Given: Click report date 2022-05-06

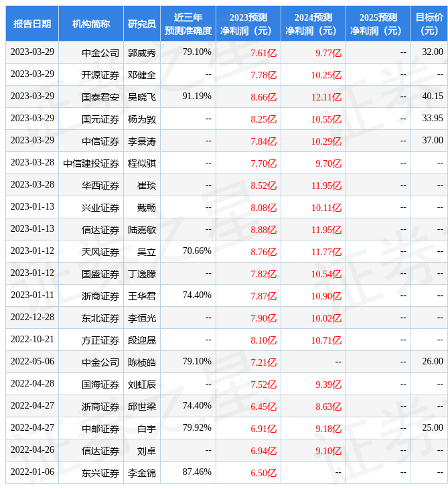Looking at the screenshot, I should point(32,362).
